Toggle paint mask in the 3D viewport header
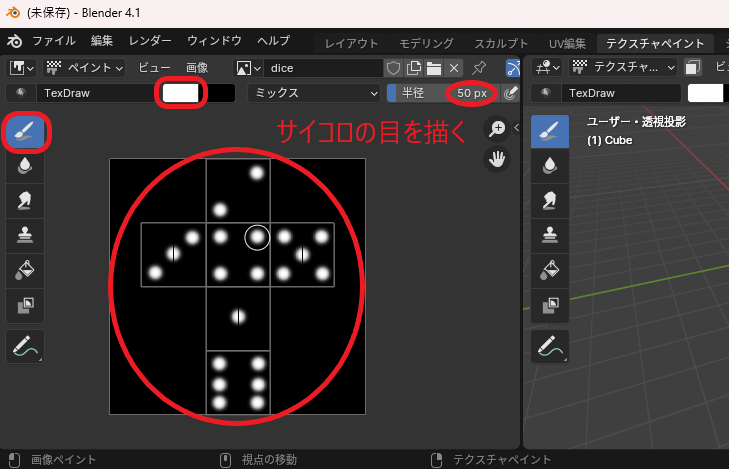This screenshot has height=469, width=729. [x=693, y=68]
